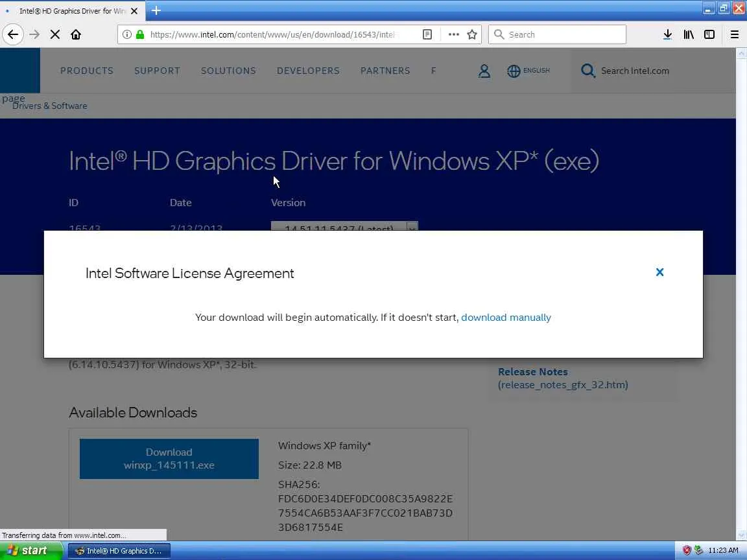
Task: Click the page scrollbar up arrow
Action: [741, 54]
